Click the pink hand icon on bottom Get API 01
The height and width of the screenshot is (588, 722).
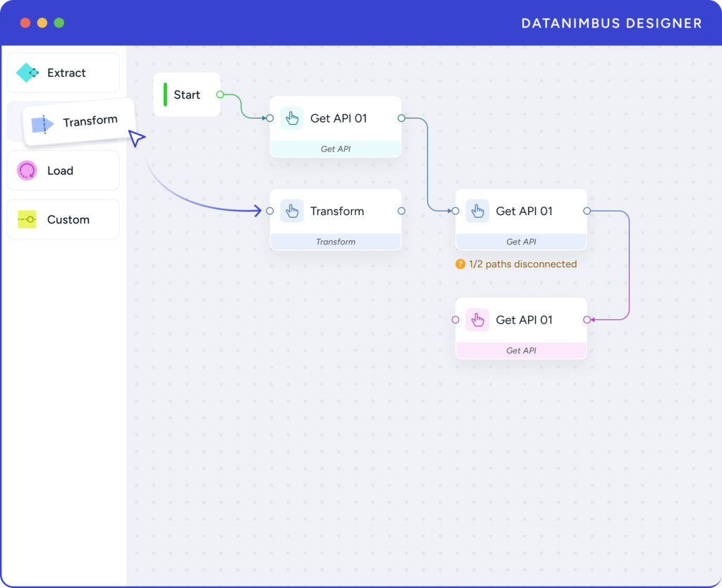[477, 320]
